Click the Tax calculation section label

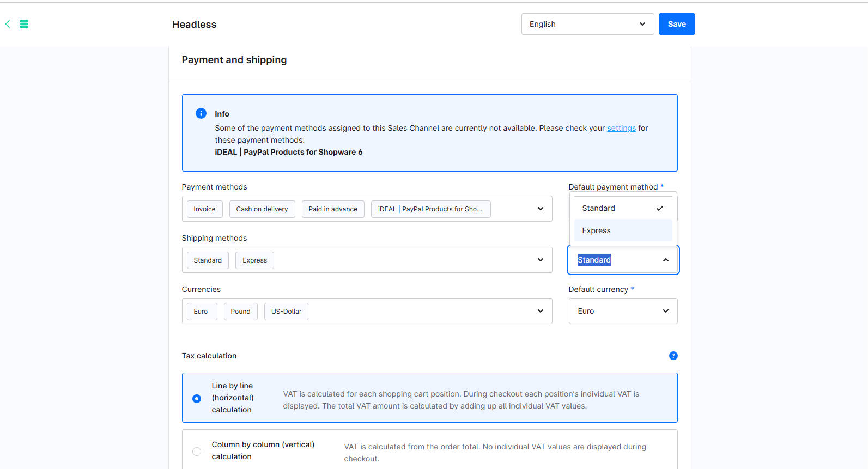(x=209, y=356)
